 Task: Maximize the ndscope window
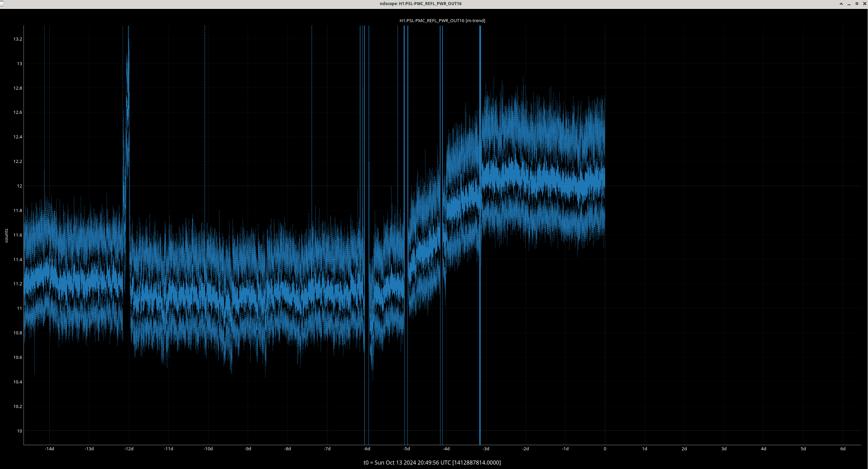coord(857,4)
